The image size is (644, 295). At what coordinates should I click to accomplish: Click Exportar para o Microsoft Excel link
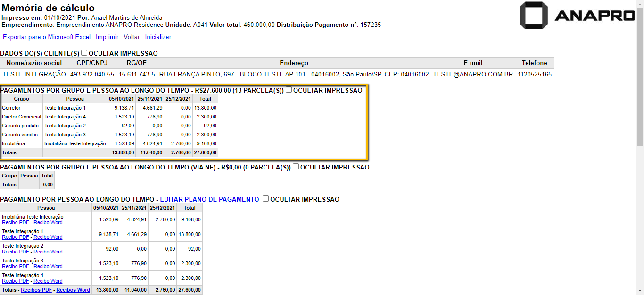47,37
